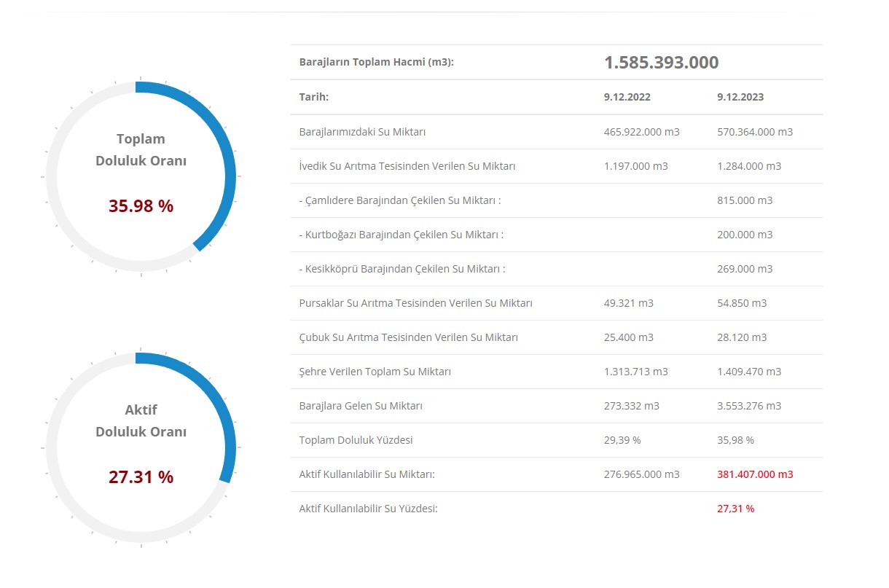The image size is (889, 588).
Task: Click the Barajlarımızdaki Su Miktarı row label
Action: (362, 132)
